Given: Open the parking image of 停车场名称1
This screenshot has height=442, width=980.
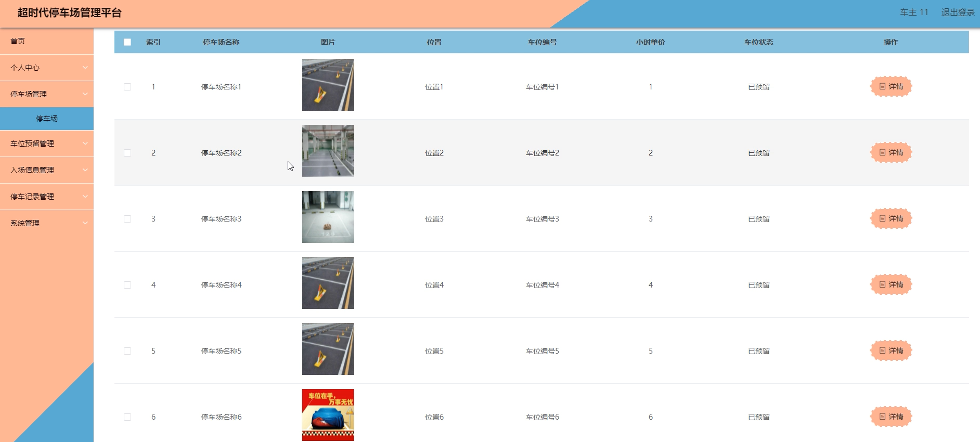Looking at the screenshot, I should pyautogui.click(x=328, y=85).
